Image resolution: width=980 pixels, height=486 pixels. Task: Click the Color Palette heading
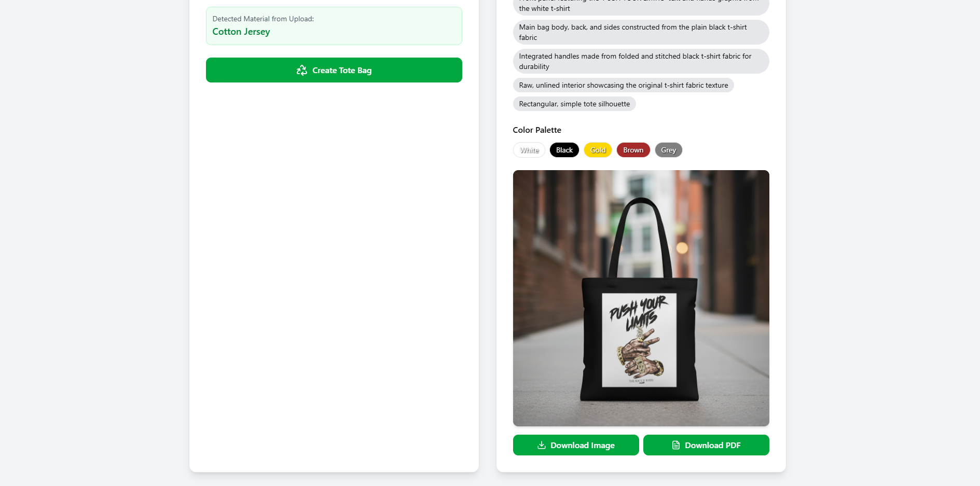537,130
